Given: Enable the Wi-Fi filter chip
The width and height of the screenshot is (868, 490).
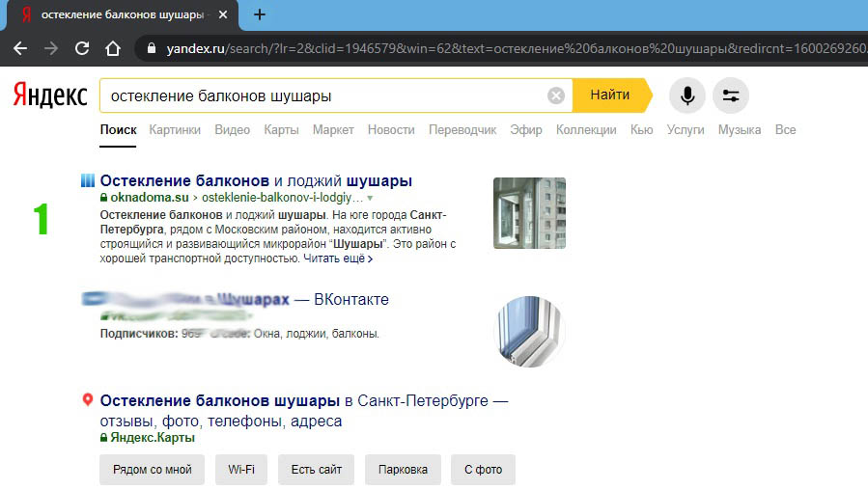Looking at the screenshot, I should tap(241, 470).
